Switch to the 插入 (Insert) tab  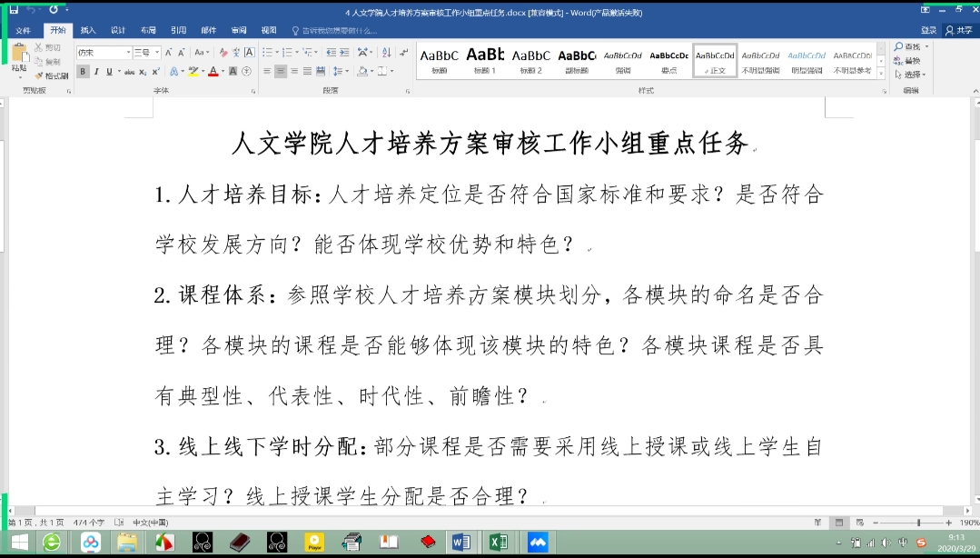pos(88,30)
